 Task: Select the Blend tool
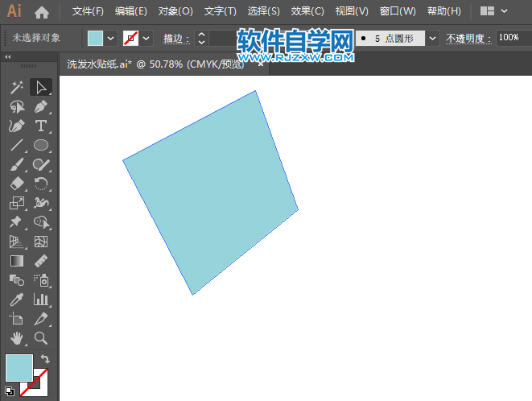tap(17, 280)
